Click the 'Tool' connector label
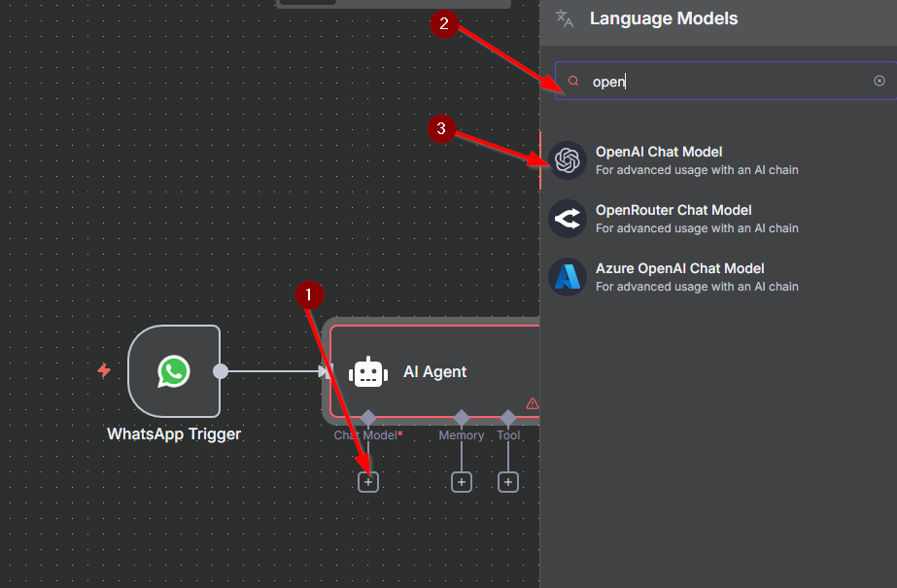897x588 pixels. pyautogui.click(x=508, y=435)
